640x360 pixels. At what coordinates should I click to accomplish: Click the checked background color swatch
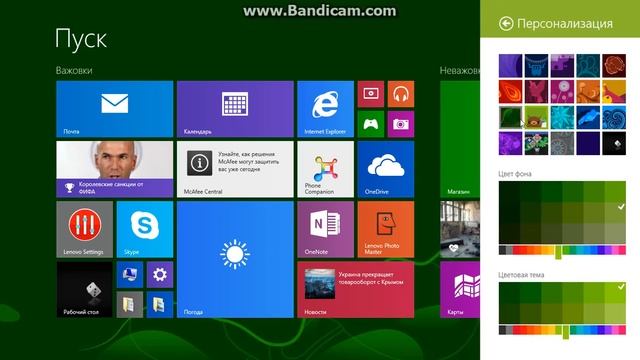(615, 213)
